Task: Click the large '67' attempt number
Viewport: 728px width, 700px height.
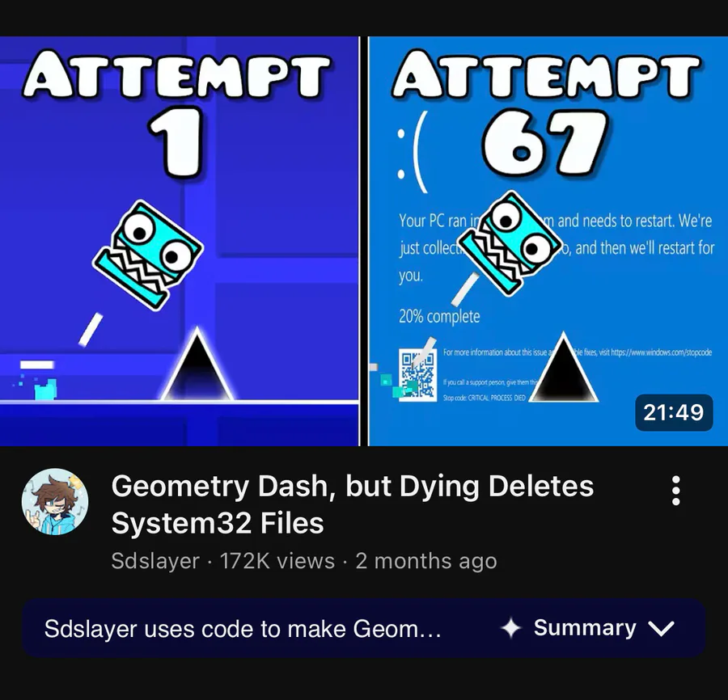Action: [544, 141]
